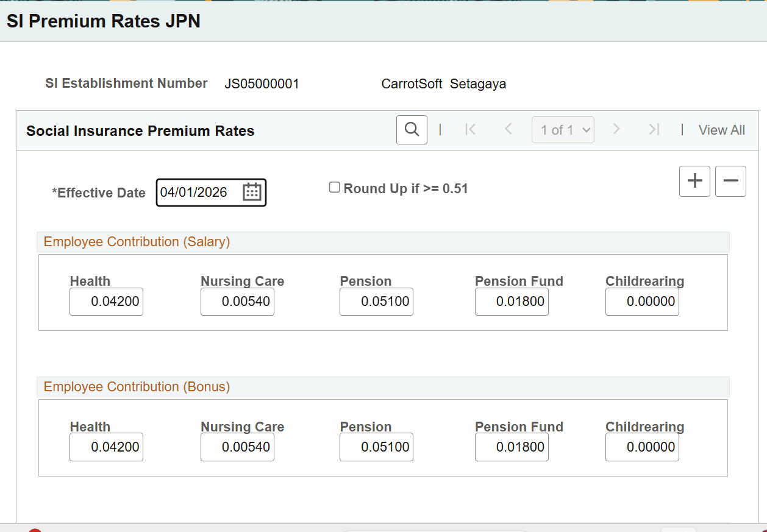Click the JS05000001 establishment number
The width and height of the screenshot is (767, 532).
pos(262,84)
